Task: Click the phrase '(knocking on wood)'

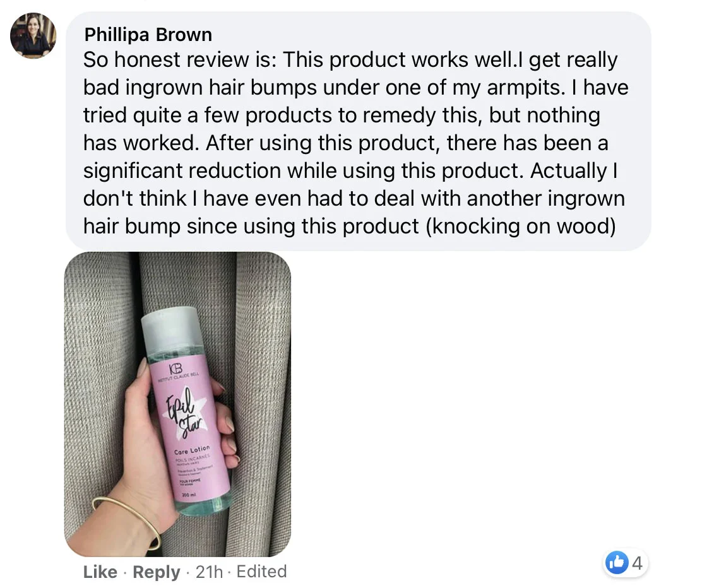Action: click(x=521, y=226)
